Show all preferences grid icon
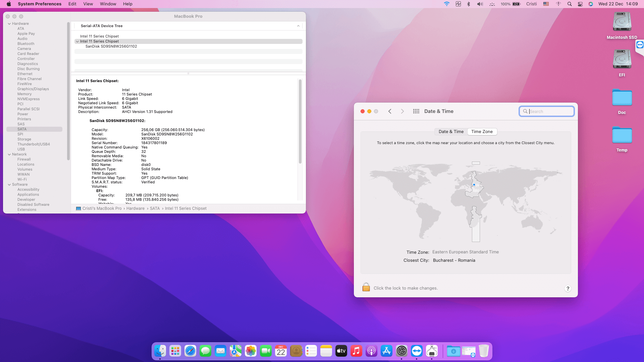The image size is (644, 362). pos(416,111)
